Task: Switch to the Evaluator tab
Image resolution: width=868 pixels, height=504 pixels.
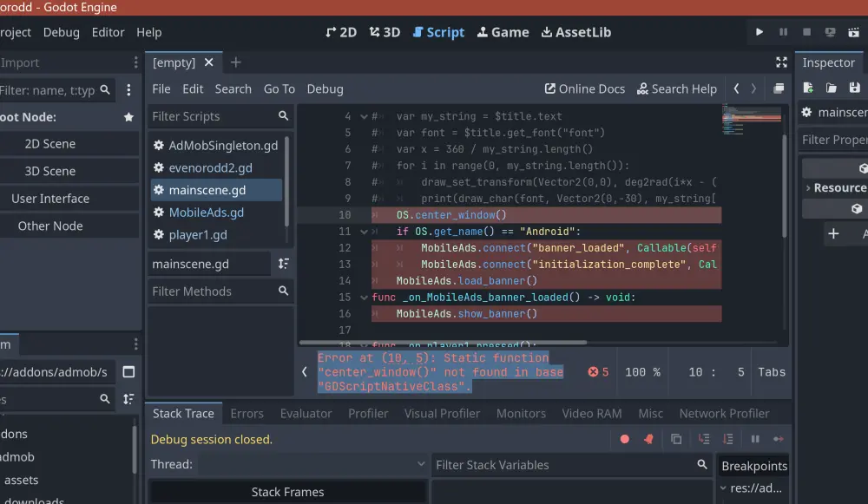Action: coord(306,413)
